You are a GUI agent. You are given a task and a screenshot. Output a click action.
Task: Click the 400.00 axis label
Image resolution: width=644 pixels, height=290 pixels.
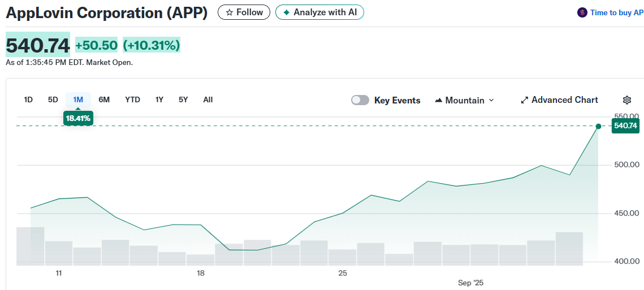(x=625, y=261)
